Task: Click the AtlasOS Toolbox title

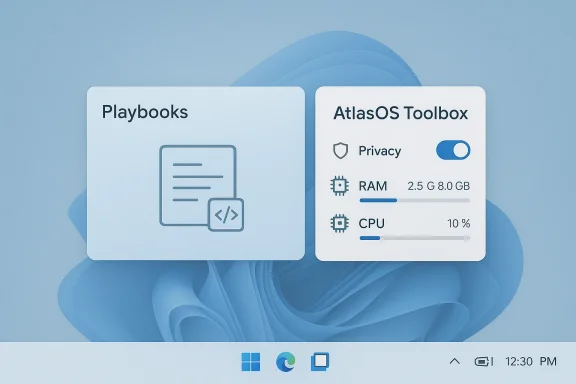Action: pos(401,113)
